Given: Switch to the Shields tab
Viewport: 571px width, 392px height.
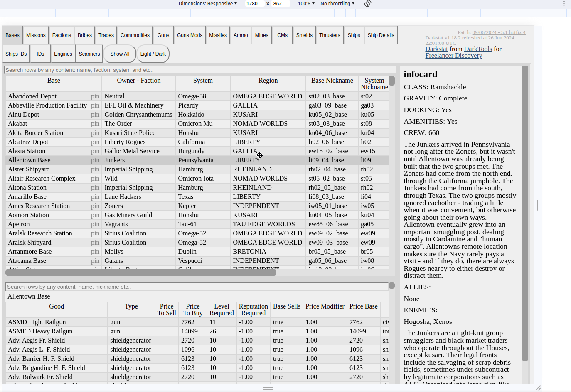Looking at the screenshot, I should click(x=304, y=35).
